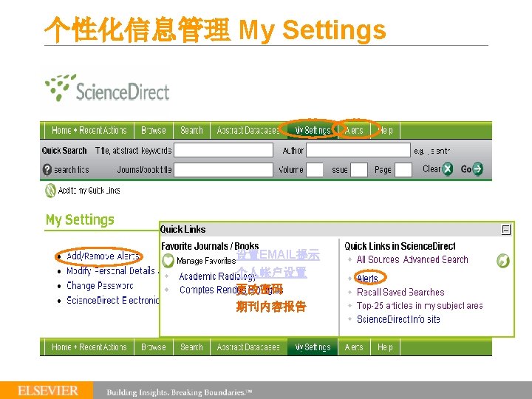
Task: Open the Browse tab in top navigation bar
Action: (x=154, y=130)
